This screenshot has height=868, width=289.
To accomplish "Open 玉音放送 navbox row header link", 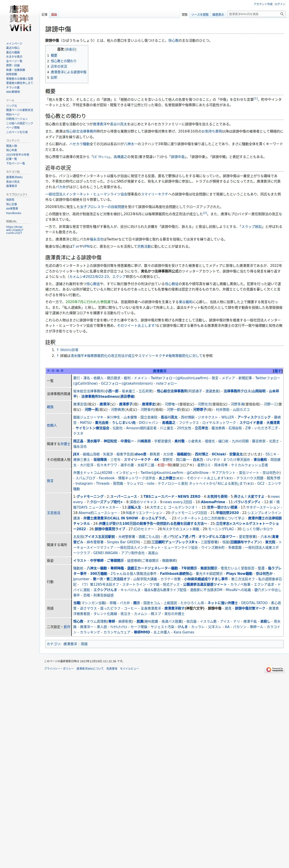I will click(54, 513).
